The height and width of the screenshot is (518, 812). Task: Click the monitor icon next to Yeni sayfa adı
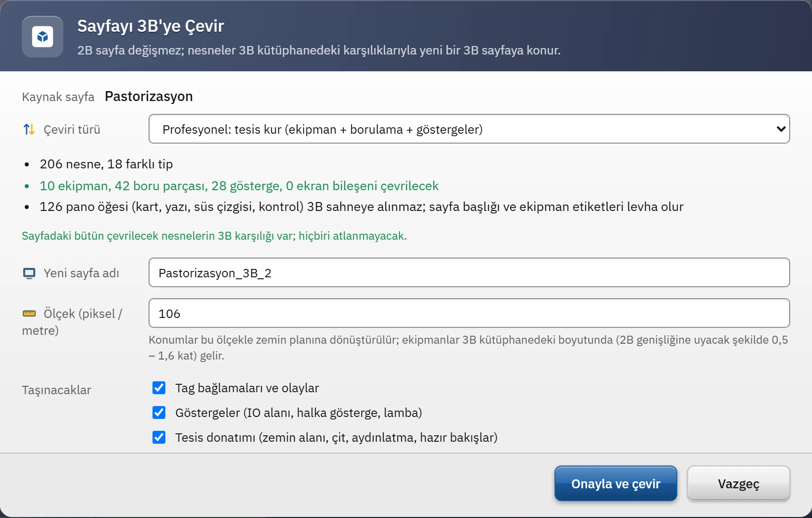pos(29,273)
